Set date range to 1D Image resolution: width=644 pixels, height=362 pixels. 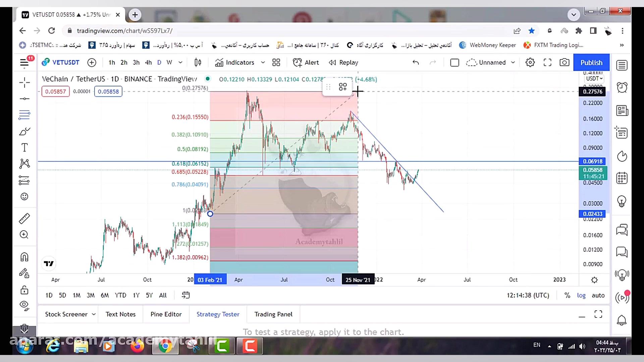49,295
